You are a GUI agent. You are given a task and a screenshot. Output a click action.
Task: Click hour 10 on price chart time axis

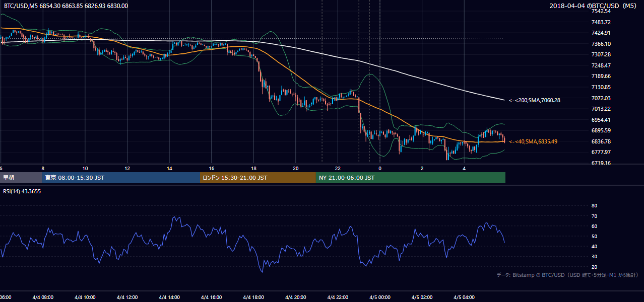85,169
